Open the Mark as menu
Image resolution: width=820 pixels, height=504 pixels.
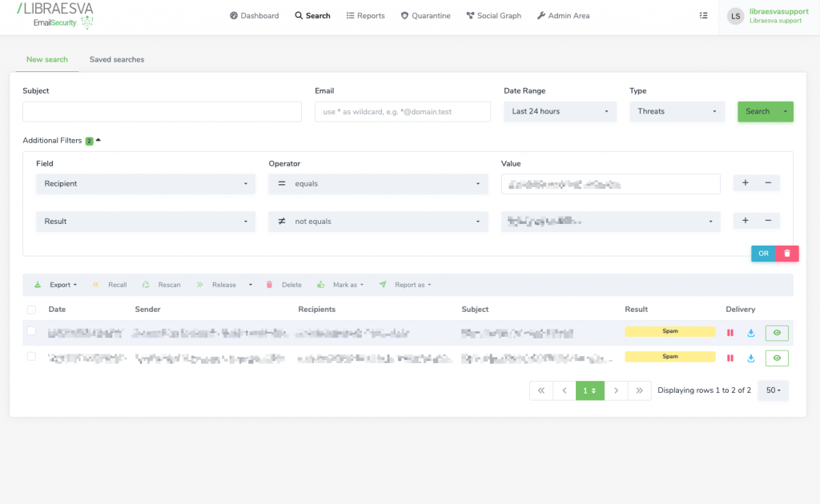(340, 285)
